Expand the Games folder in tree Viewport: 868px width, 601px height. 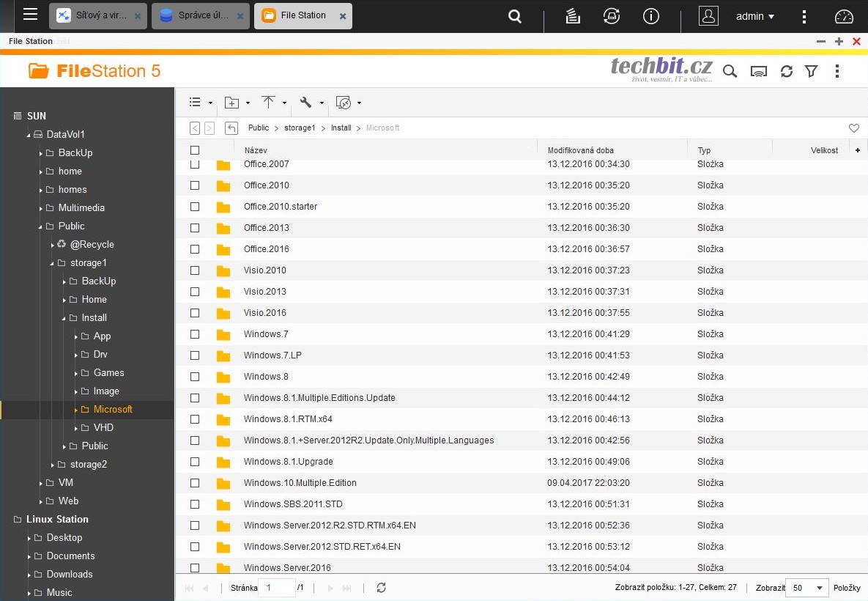point(76,373)
